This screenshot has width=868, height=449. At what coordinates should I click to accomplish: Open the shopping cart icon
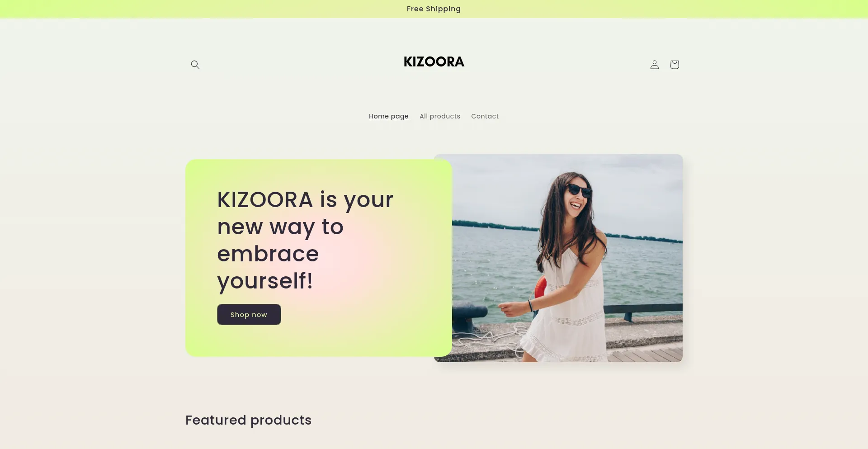pos(675,65)
